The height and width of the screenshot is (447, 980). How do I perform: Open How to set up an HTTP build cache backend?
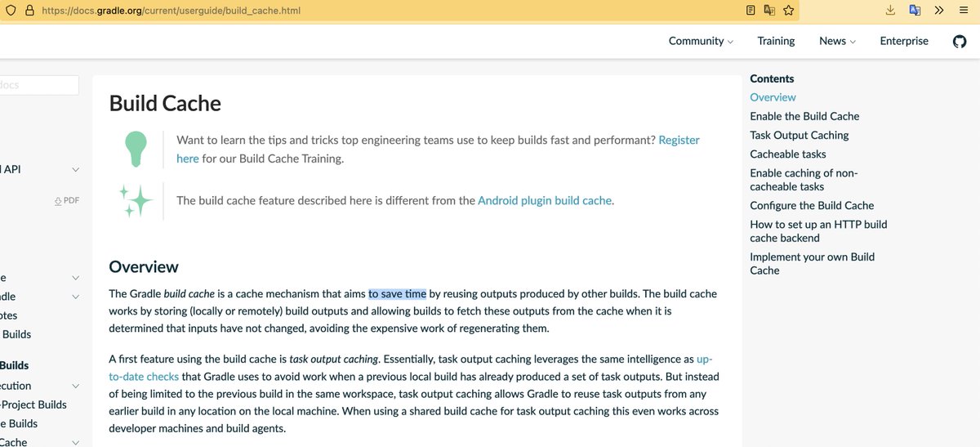click(x=818, y=230)
